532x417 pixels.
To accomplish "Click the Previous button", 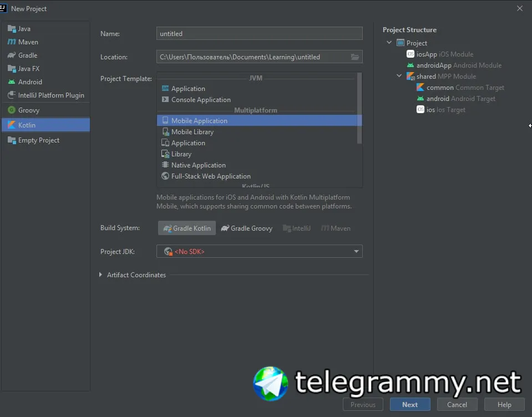I will [x=363, y=404].
